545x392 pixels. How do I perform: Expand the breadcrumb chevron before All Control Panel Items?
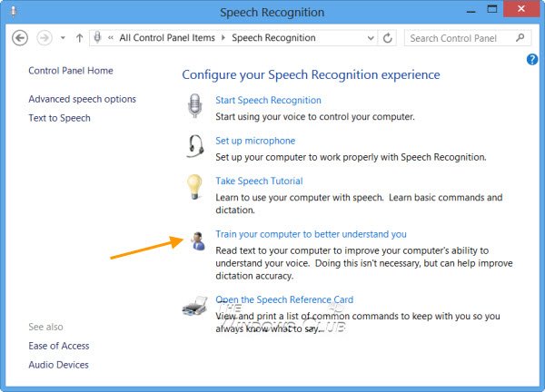click(111, 38)
